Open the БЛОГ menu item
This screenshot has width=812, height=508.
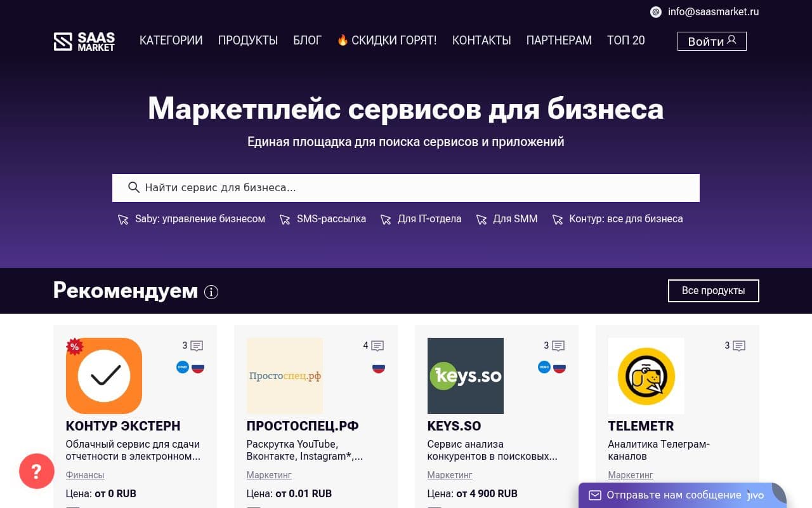307,40
